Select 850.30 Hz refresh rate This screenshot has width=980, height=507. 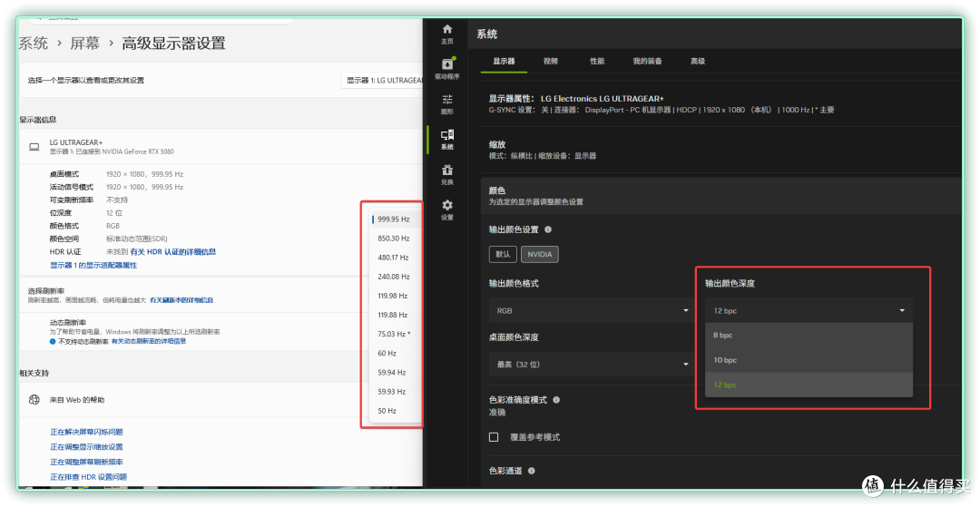coord(395,239)
